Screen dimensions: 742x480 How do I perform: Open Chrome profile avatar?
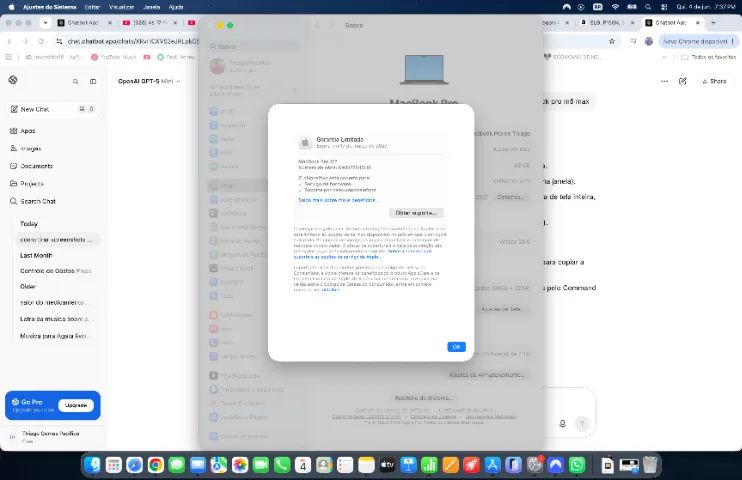pyautogui.click(x=649, y=42)
